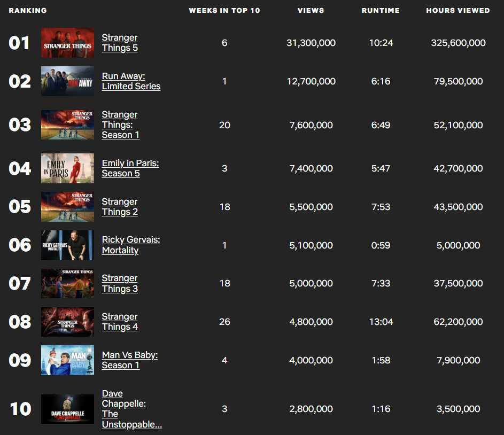Open the Emily in Paris: Season 5 link
Viewport: 504px width, 435px height.
tap(130, 168)
